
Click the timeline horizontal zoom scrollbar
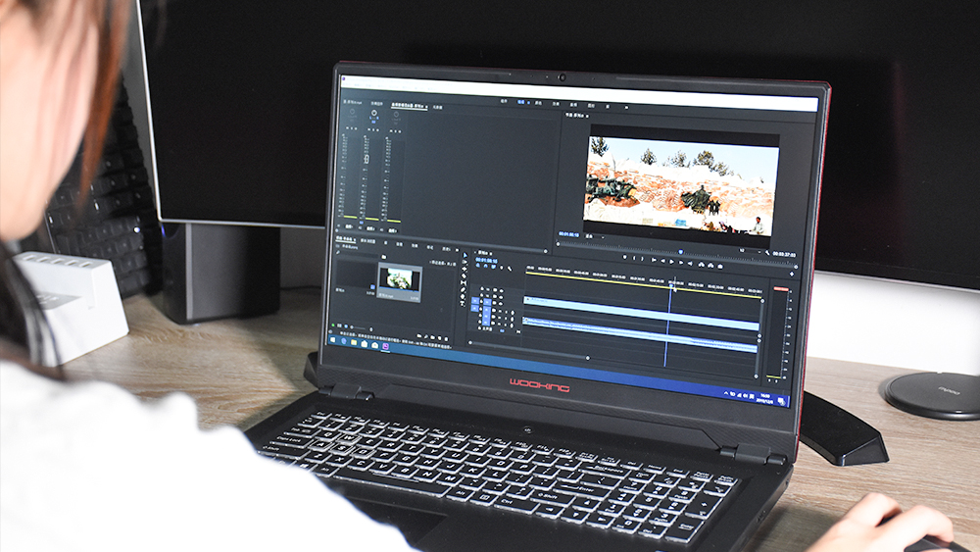[x=529, y=352]
